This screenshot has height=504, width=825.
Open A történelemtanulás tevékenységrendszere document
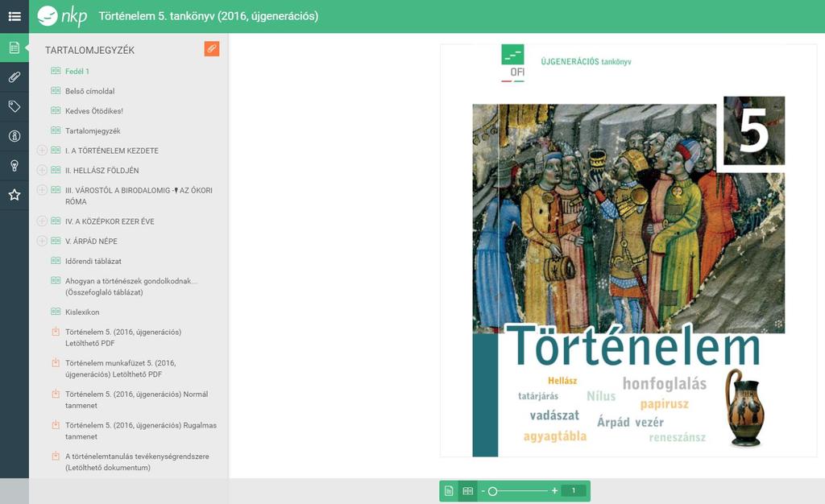137,462
